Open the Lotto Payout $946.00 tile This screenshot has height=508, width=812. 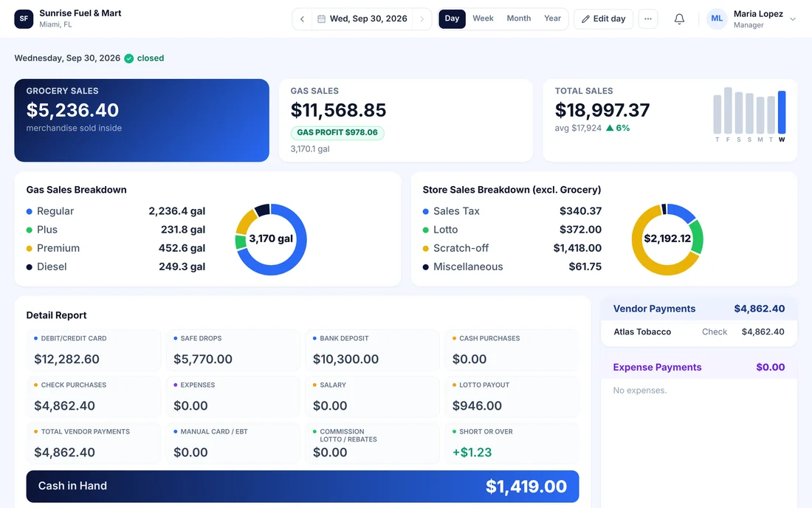click(x=512, y=397)
